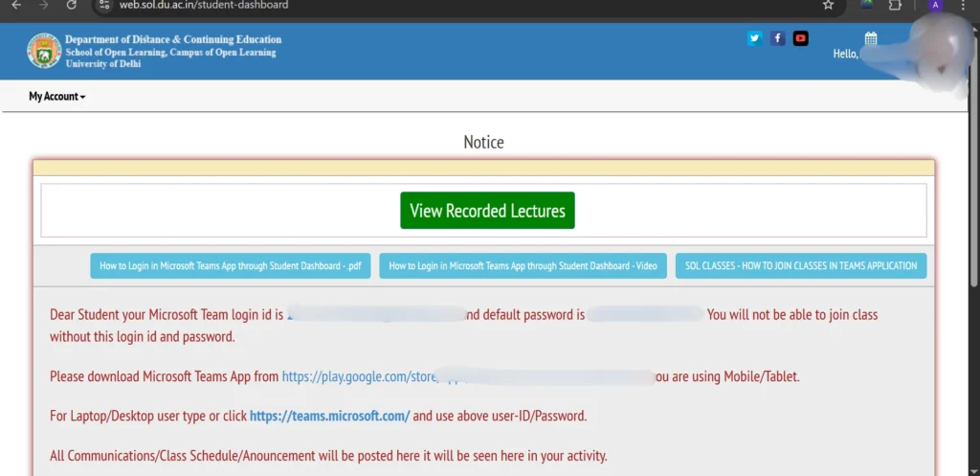The height and width of the screenshot is (476, 980).
Task: Open How to Login Teams Video guide
Action: coord(523,266)
